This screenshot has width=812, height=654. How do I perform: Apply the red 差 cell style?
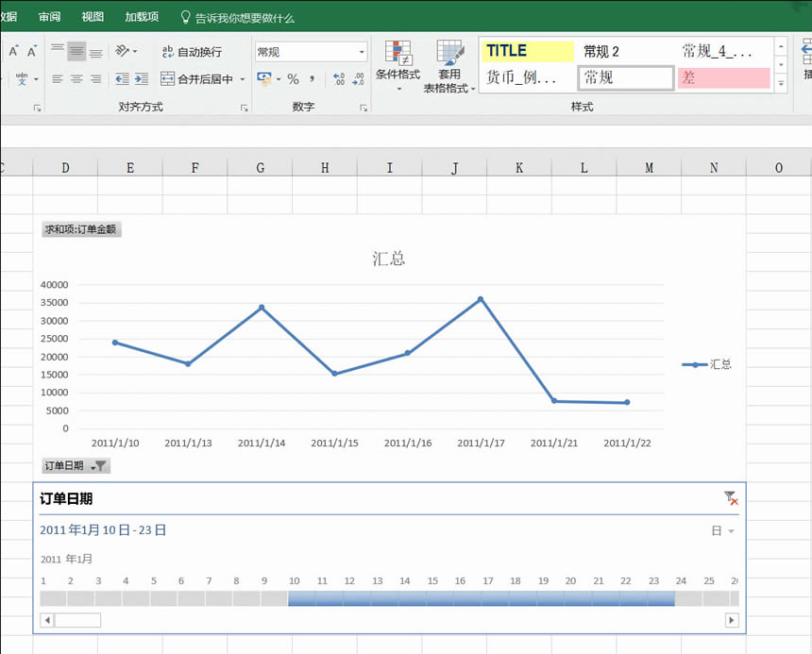coord(723,78)
